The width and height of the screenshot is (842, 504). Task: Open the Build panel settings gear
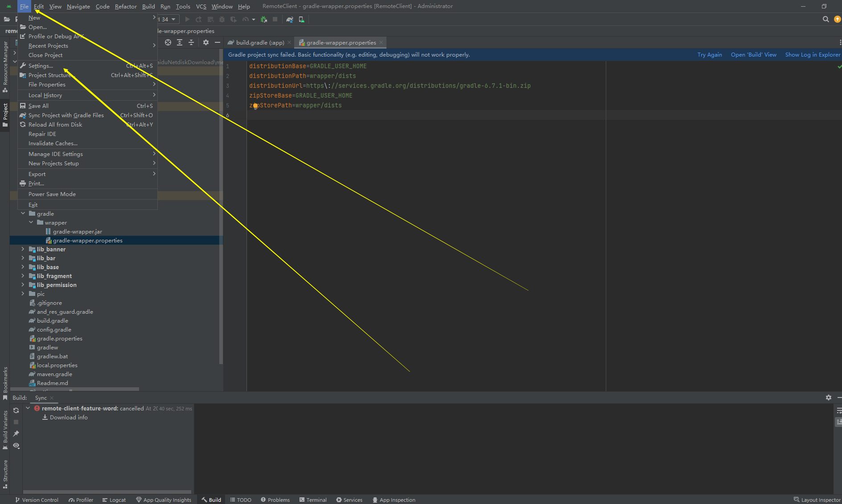point(828,397)
